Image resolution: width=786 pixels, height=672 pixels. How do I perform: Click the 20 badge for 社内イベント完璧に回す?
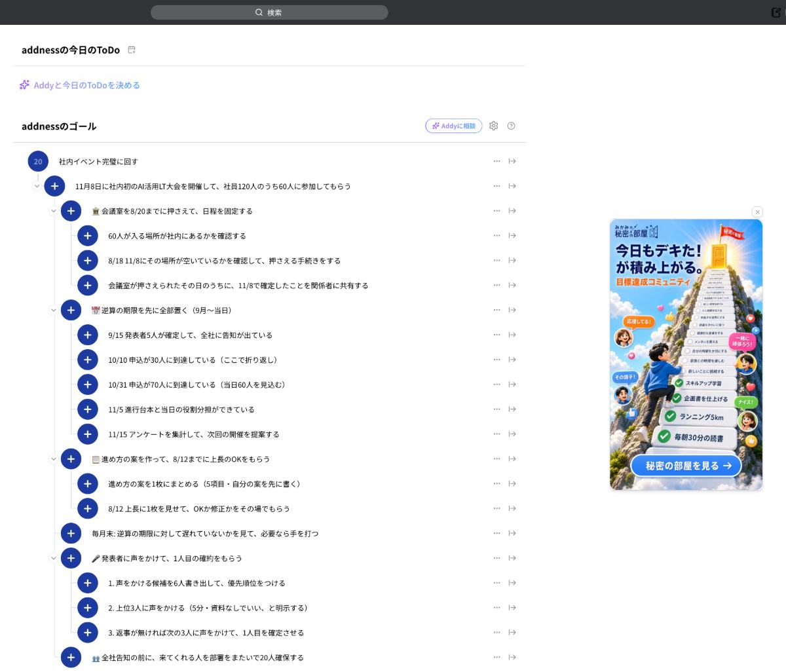pyautogui.click(x=38, y=161)
